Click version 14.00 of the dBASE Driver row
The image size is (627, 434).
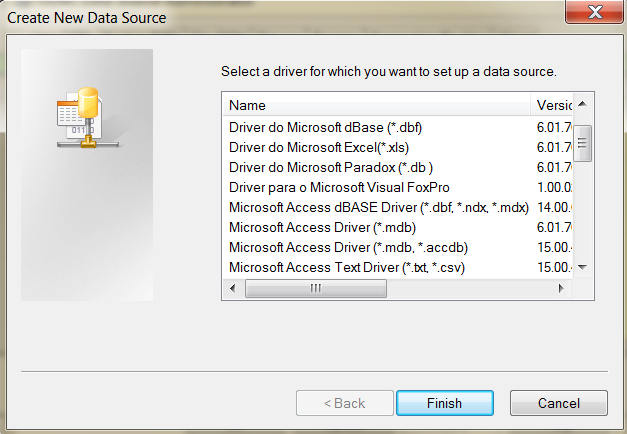pyautogui.click(x=554, y=208)
